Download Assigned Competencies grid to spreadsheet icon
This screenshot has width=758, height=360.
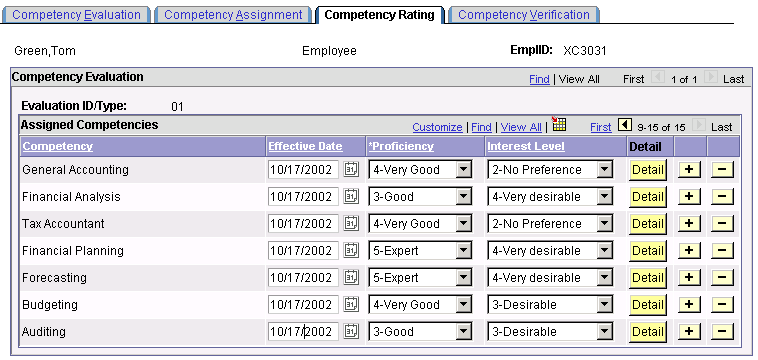click(x=559, y=124)
